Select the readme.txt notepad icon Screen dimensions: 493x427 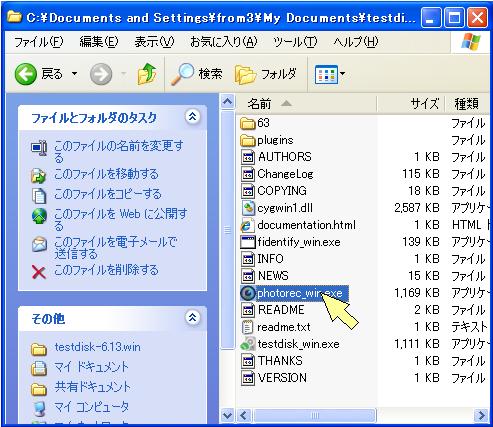coord(247,327)
